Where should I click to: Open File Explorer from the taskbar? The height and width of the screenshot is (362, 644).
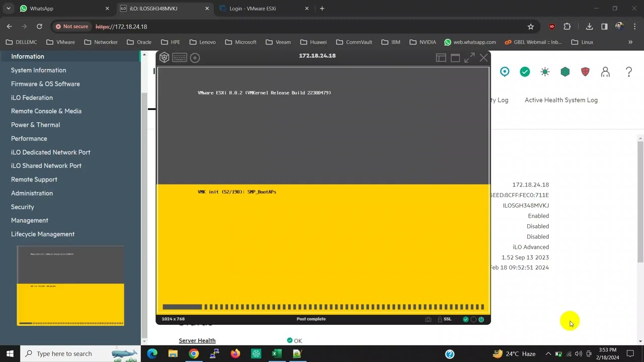[173, 354]
